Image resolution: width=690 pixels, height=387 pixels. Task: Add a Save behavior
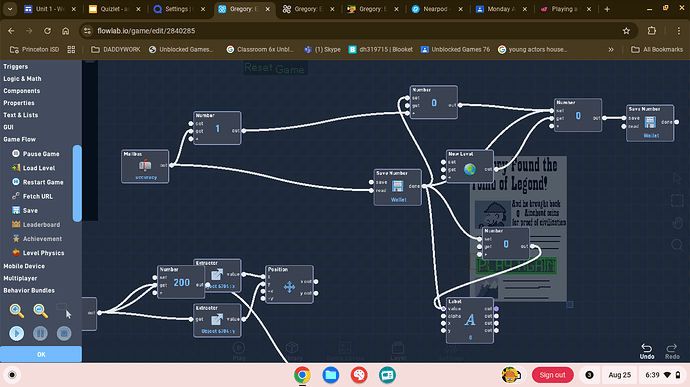[25, 210]
